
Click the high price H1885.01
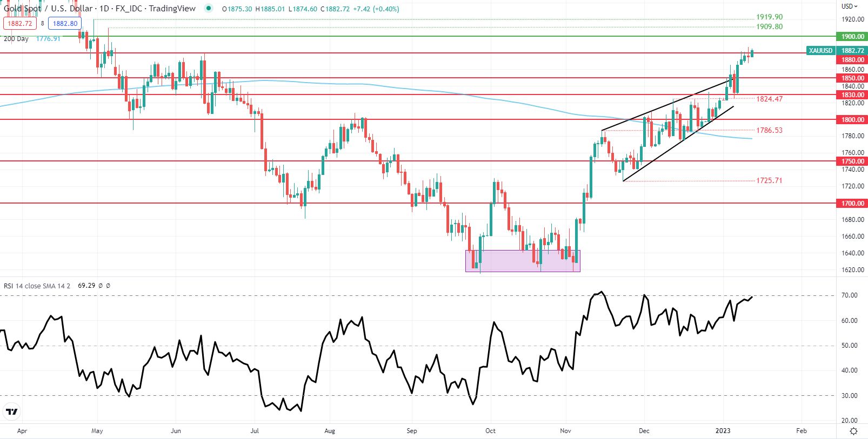(270, 9)
